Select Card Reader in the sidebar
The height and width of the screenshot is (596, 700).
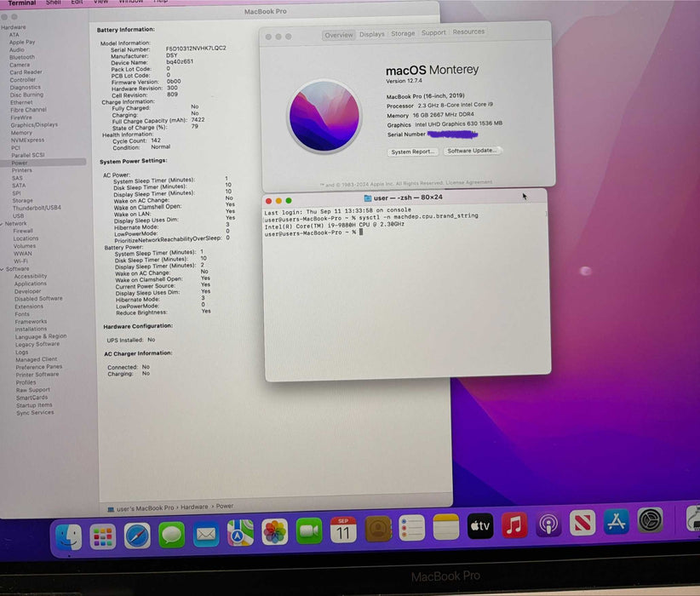[x=26, y=72]
